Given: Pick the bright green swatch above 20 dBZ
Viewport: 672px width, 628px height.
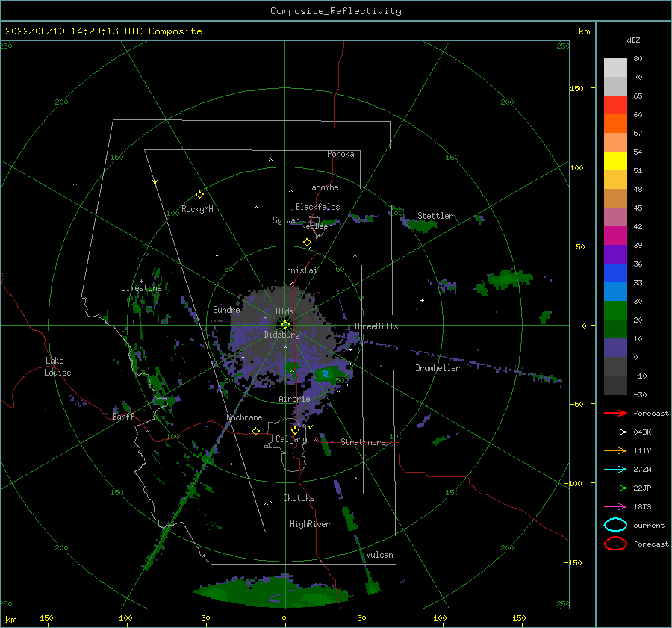Looking at the screenshot, I should pos(615,310).
